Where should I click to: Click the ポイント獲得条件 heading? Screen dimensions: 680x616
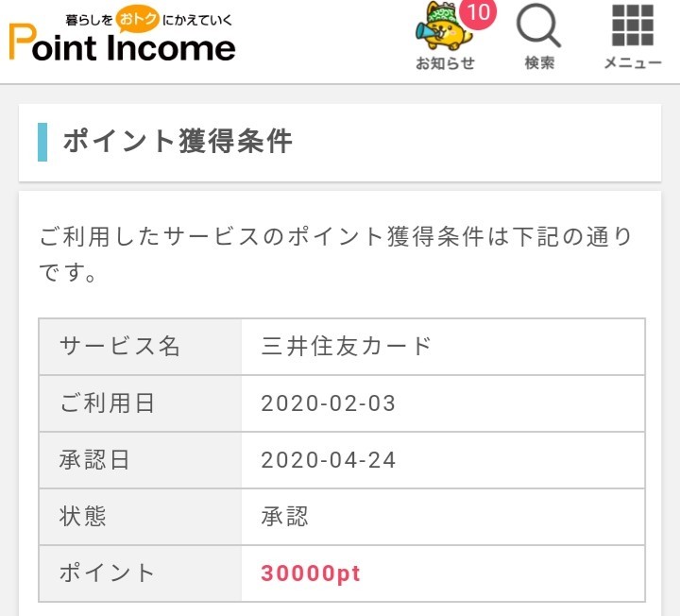(x=178, y=142)
